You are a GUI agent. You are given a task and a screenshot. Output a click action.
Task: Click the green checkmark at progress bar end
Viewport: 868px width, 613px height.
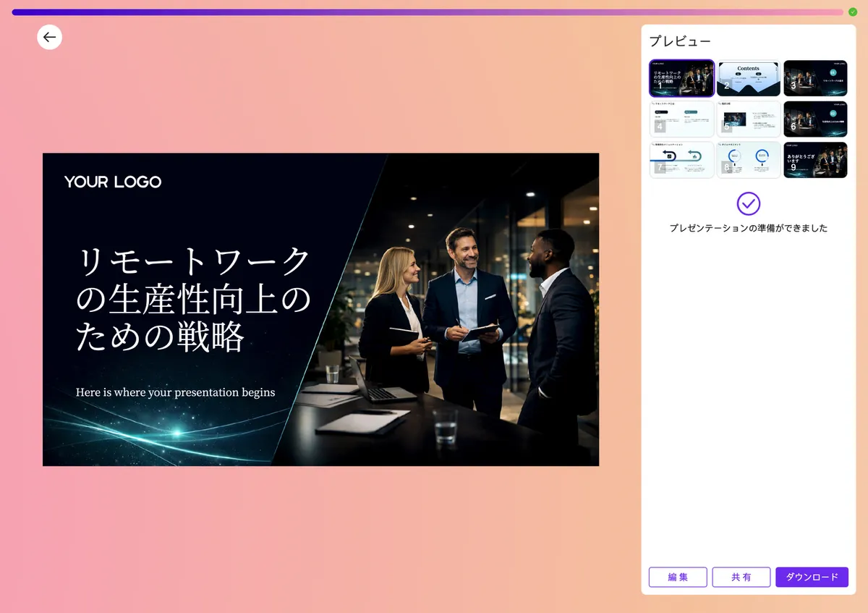(853, 12)
